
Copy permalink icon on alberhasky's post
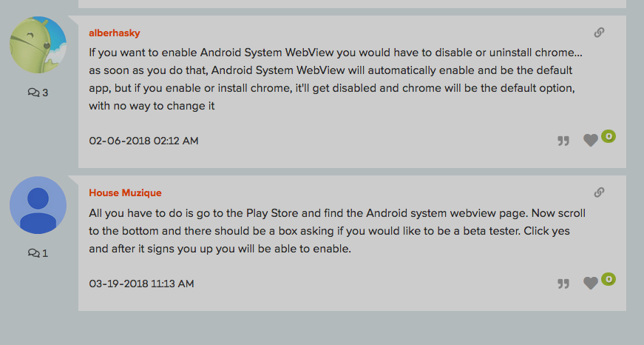click(x=599, y=33)
